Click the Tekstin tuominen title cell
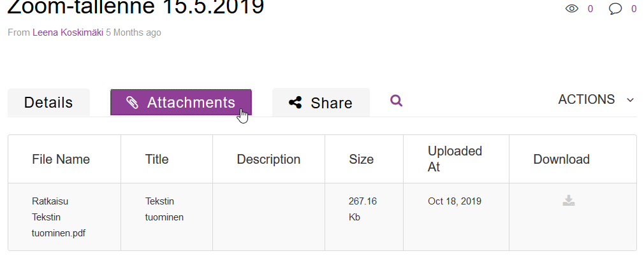644x265 pixels. click(x=167, y=217)
